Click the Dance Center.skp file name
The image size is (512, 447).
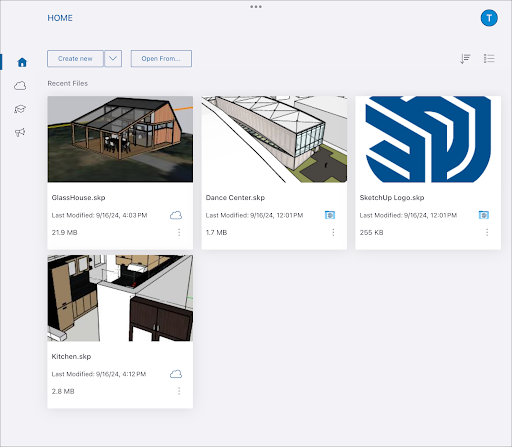coord(235,198)
